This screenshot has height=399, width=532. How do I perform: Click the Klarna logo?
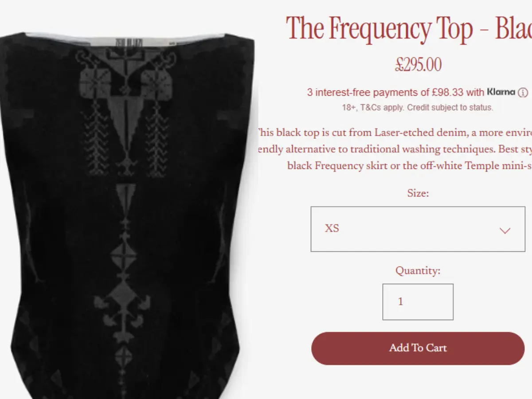501,92
